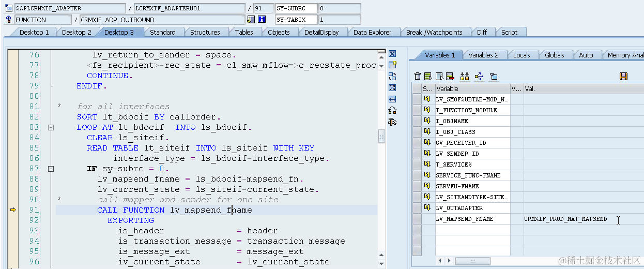Click the SY-SUBRC value field

(x=340, y=8)
